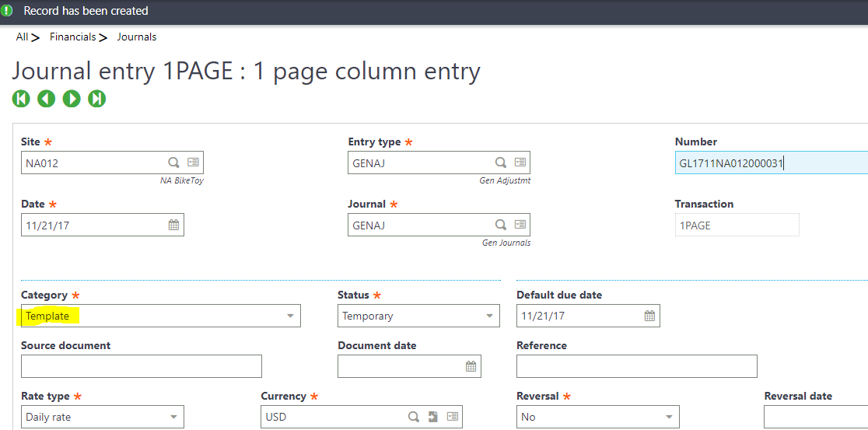Open the Rate type dropdown
The width and height of the screenshot is (868, 430).
click(173, 417)
